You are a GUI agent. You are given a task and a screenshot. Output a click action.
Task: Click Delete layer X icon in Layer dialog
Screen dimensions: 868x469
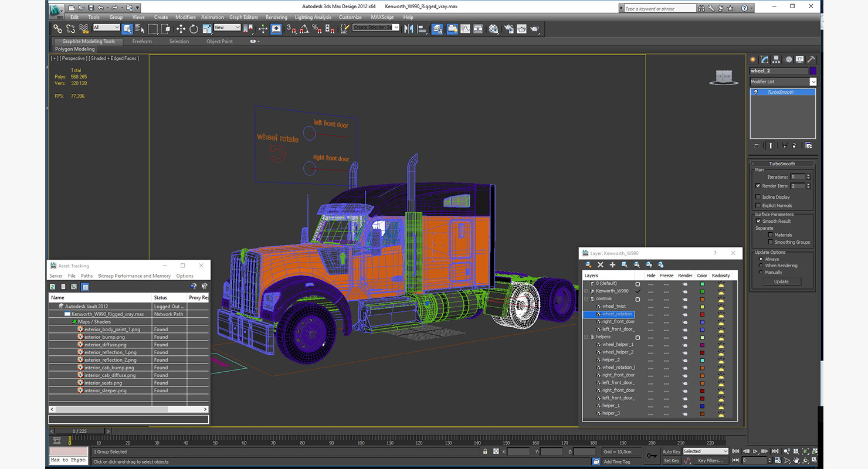point(601,265)
